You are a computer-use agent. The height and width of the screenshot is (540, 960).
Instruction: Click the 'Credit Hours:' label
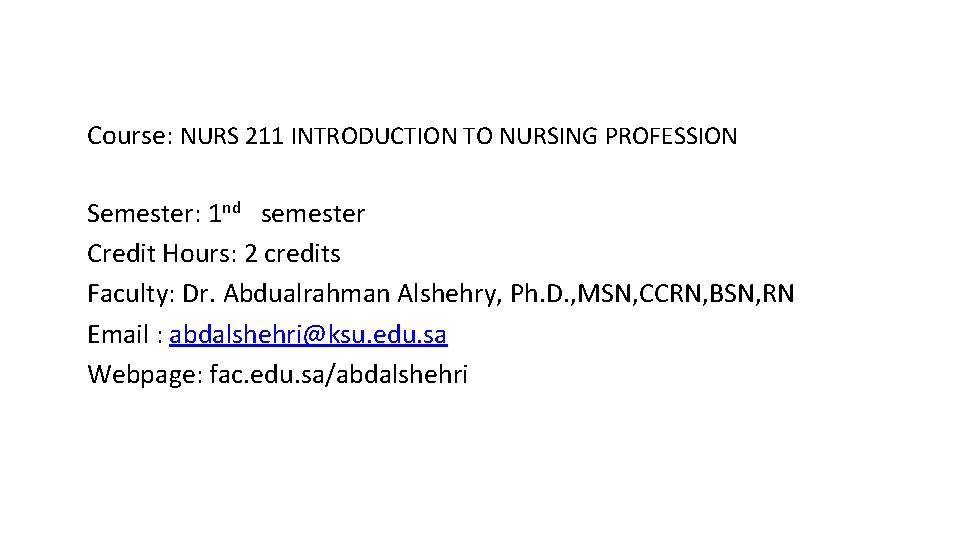(x=160, y=254)
